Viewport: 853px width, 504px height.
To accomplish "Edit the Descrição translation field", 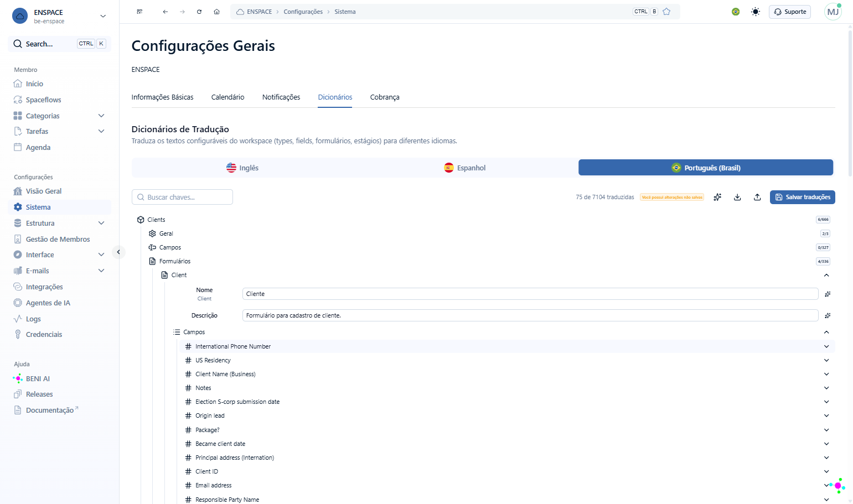I will coord(530,315).
